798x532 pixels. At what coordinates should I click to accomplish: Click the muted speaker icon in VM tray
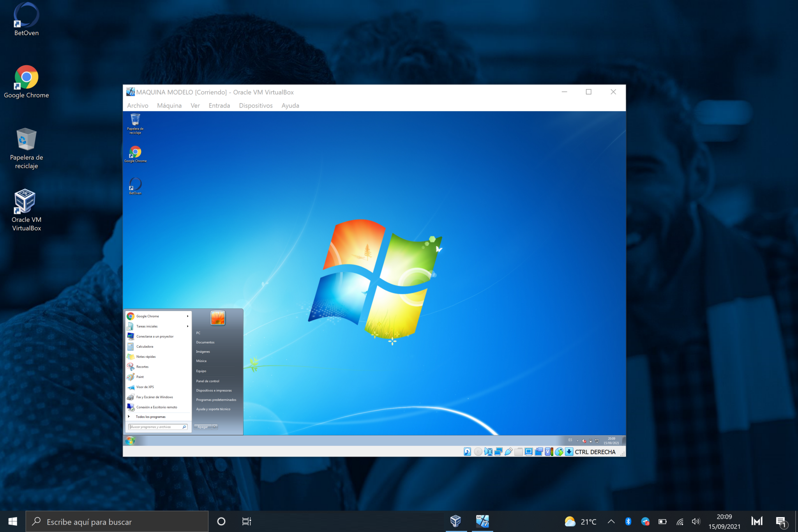[584, 441]
